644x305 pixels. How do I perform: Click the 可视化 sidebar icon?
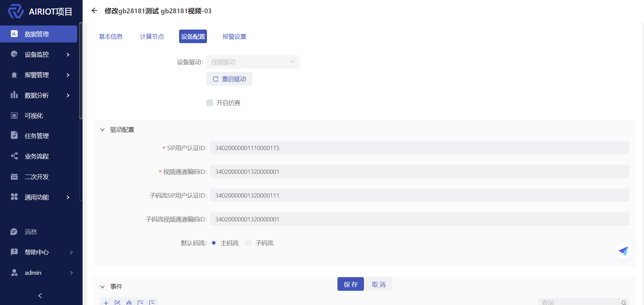(x=14, y=115)
